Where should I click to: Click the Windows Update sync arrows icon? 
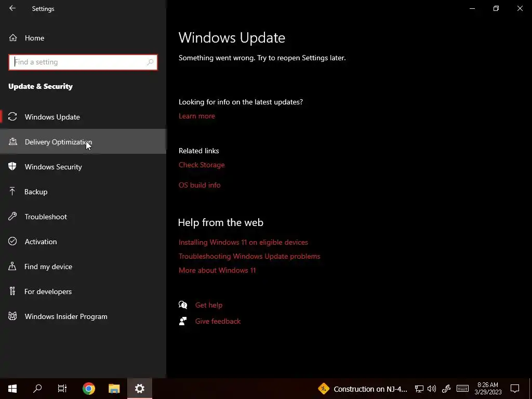pos(12,117)
